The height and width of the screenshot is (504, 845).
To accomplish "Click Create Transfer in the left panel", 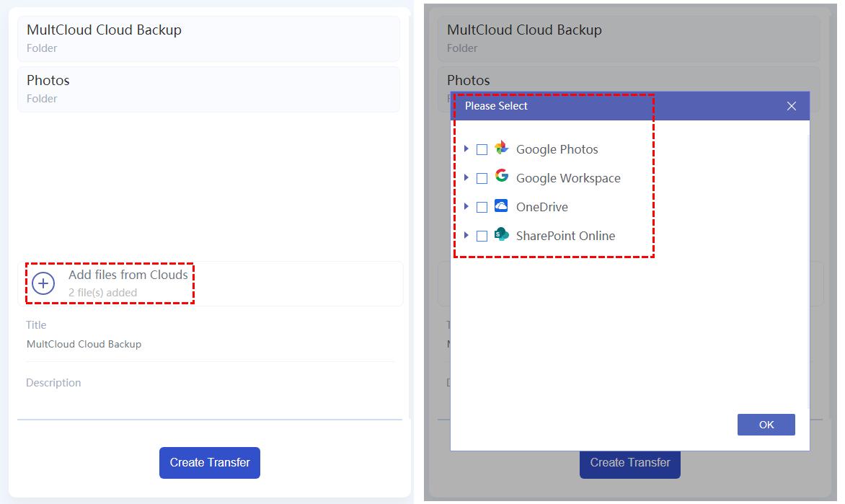I will click(209, 463).
